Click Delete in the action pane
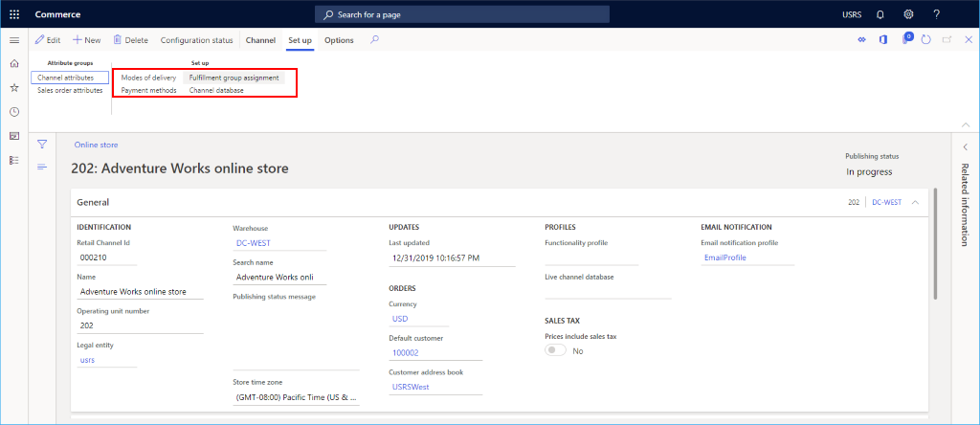This screenshot has width=980, height=425. coord(130,40)
